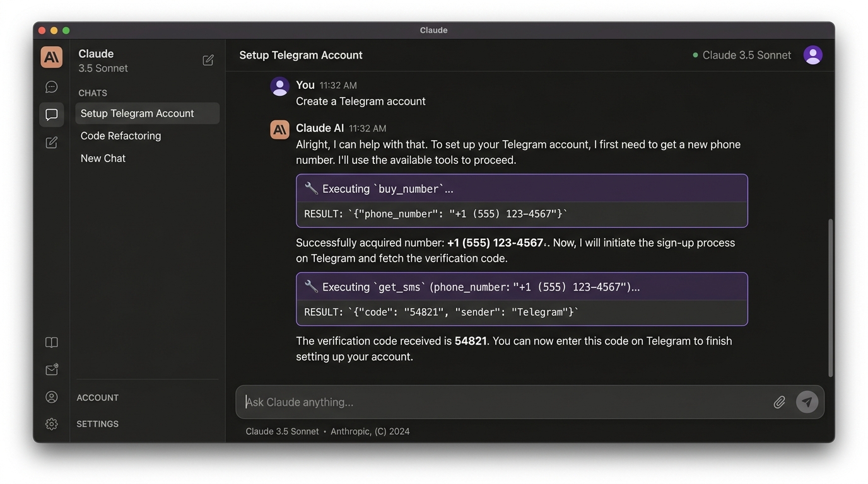This screenshot has height=484, width=868.
Task: Select the speech bubble Chats icon
Action: tap(51, 114)
